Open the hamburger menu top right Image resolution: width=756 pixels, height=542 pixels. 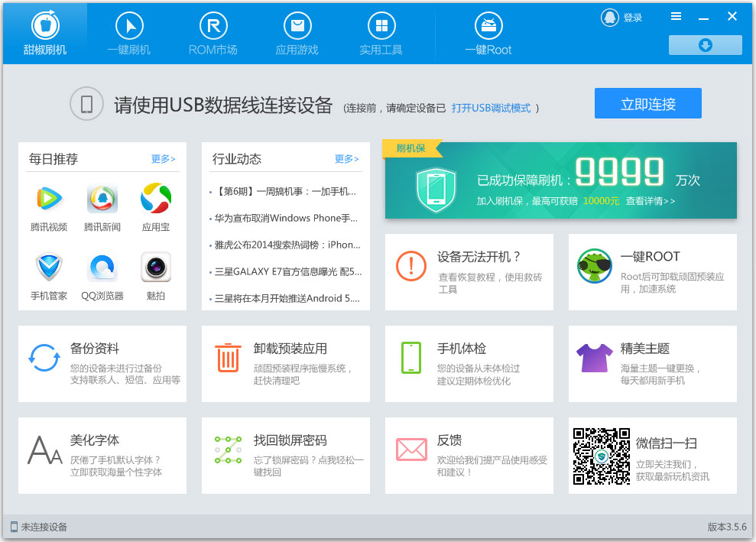click(x=675, y=15)
